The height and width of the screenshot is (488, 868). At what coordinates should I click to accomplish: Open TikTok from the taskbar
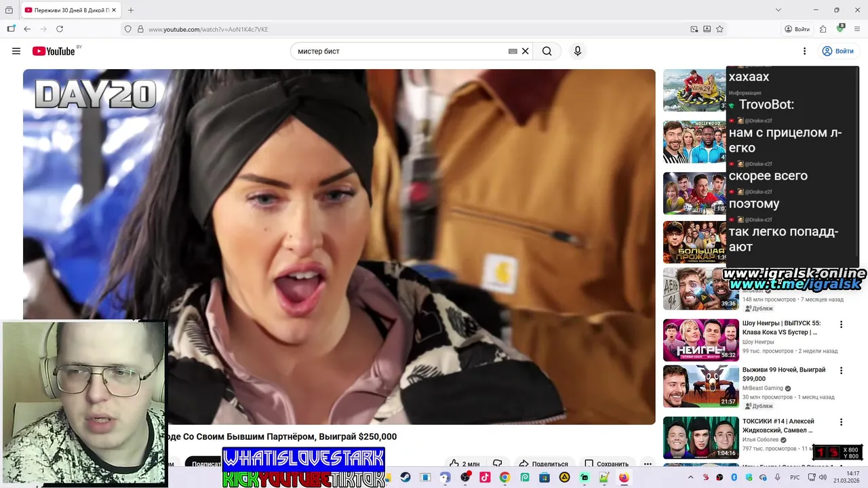tap(485, 477)
